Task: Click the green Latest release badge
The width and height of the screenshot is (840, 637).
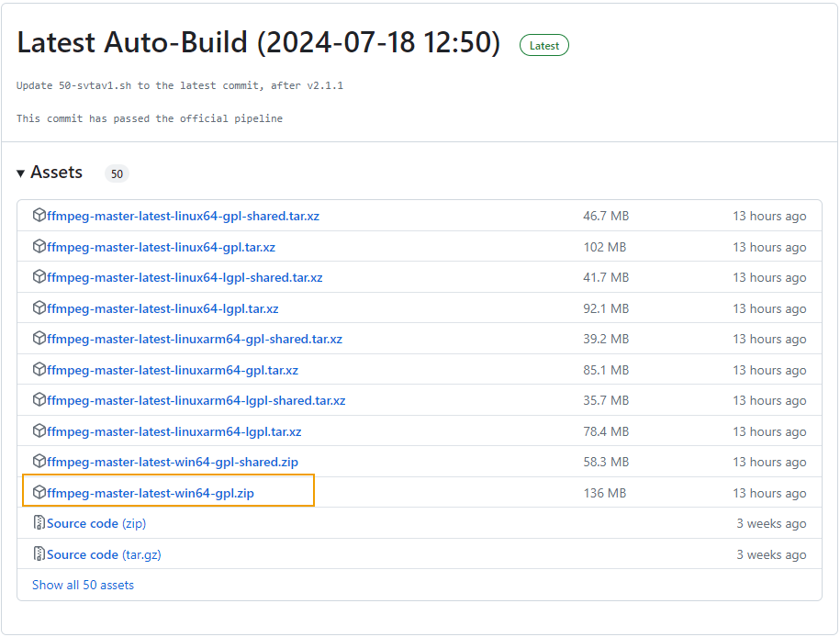Action: (543, 45)
